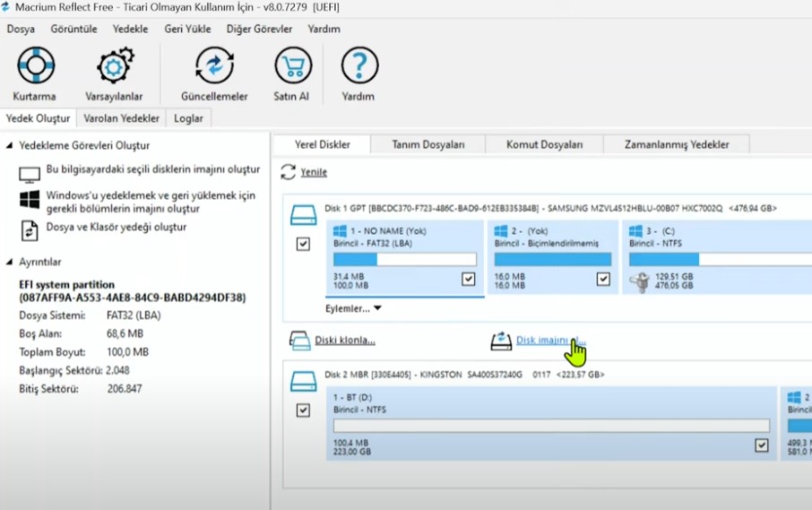Click the disk image creation icon
The width and height of the screenshot is (812, 510).
(501, 341)
